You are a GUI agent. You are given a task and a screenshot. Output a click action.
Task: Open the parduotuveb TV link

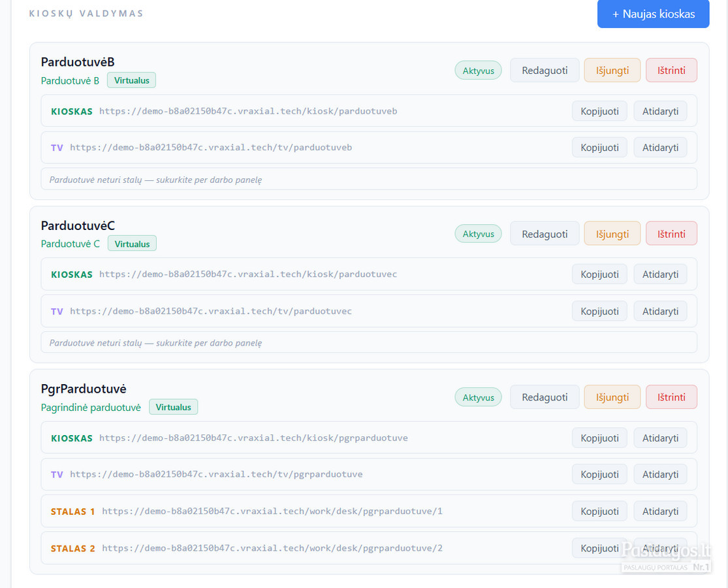pyautogui.click(x=660, y=147)
